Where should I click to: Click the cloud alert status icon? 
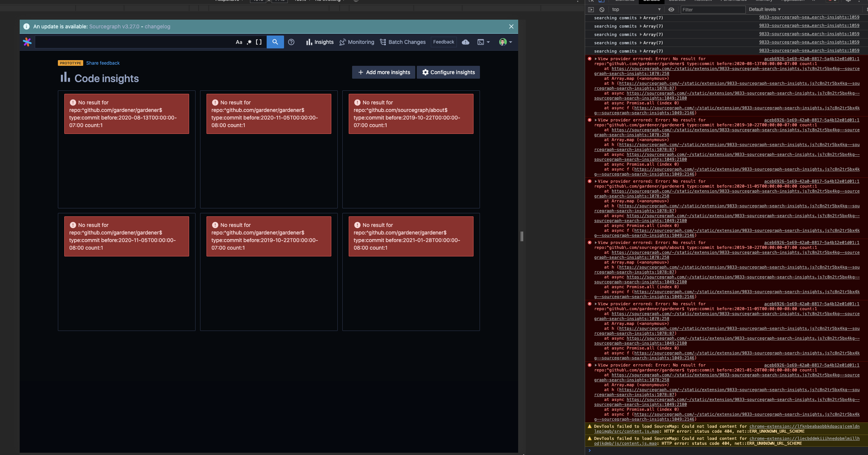coord(466,42)
